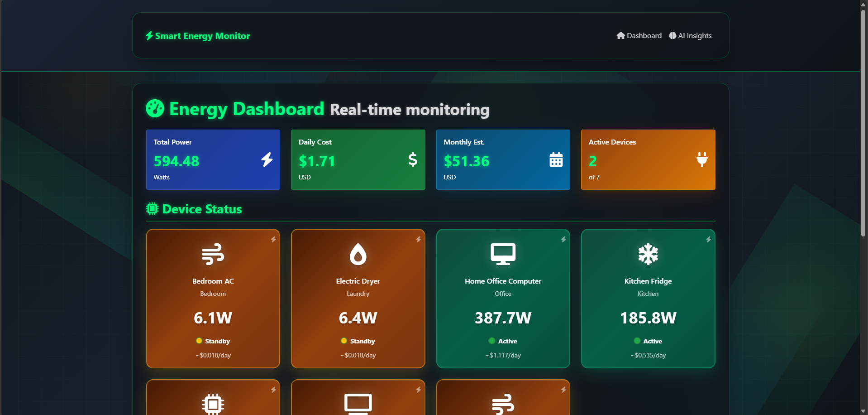868x415 pixels.
Task: Click the Real-time monitoring subtitle
Action: click(x=410, y=110)
